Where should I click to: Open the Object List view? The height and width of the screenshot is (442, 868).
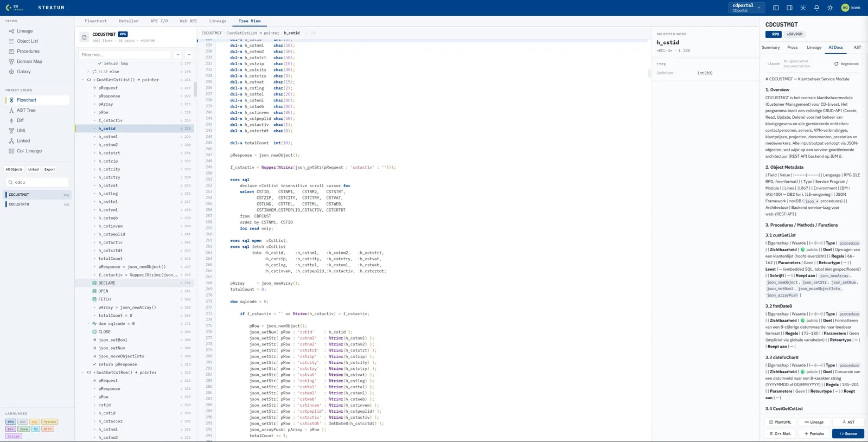[37, 41]
